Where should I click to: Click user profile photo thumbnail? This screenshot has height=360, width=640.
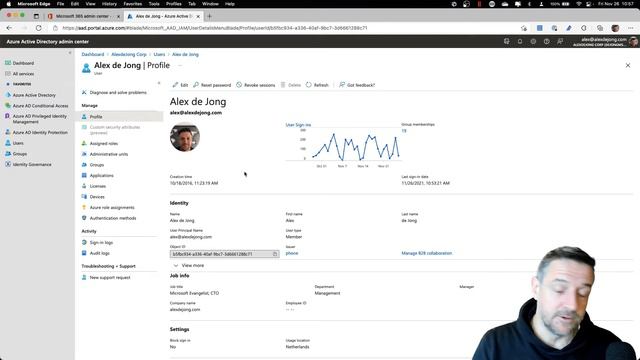click(185, 138)
